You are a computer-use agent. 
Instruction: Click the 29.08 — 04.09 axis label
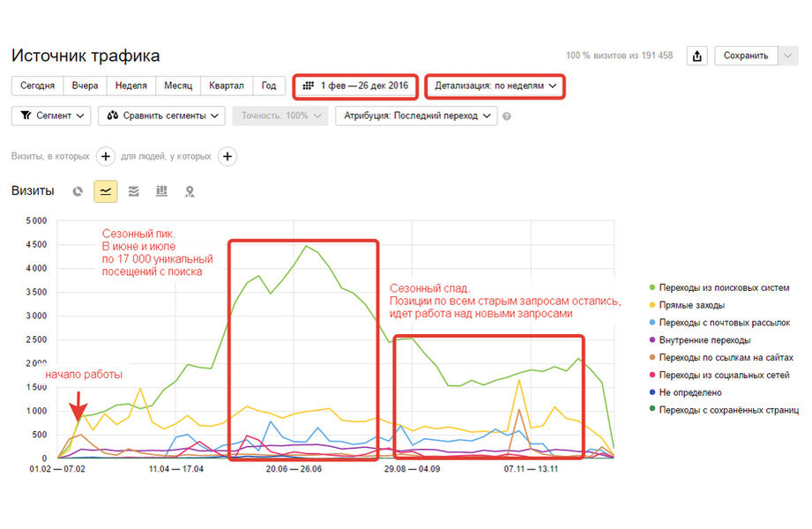(413, 469)
